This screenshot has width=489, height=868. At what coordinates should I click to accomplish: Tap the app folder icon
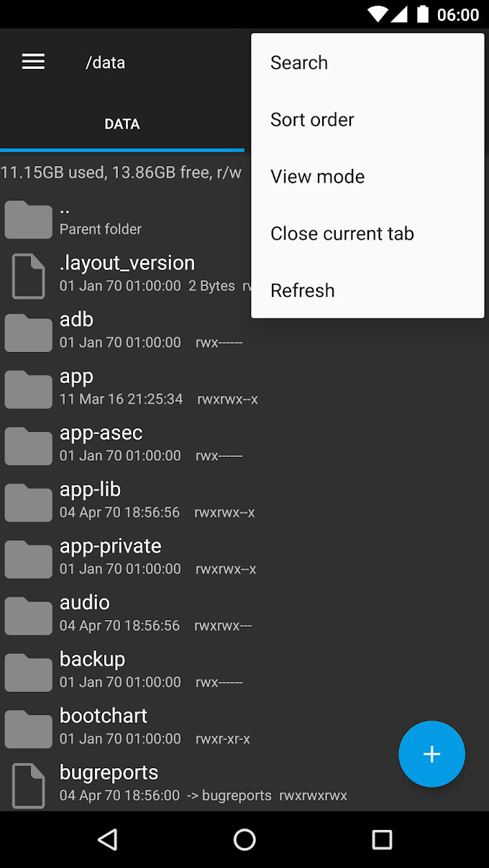28,389
